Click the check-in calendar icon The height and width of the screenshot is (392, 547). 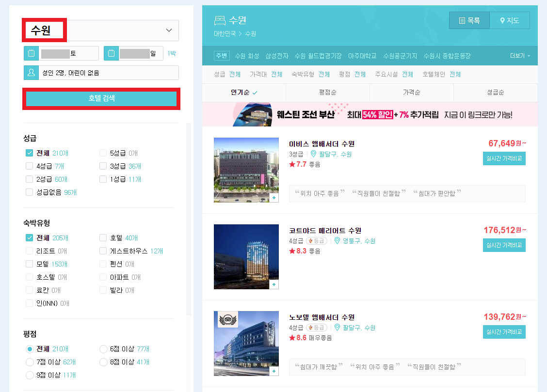point(31,53)
